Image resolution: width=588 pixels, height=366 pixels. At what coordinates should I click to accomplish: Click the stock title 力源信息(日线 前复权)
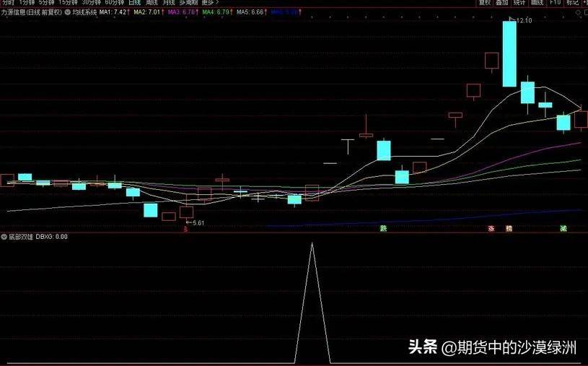tap(32, 12)
